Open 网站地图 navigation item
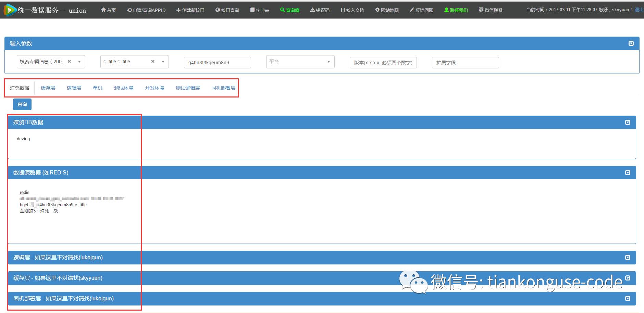Screen dimensions: 644x313 tap(387, 10)
